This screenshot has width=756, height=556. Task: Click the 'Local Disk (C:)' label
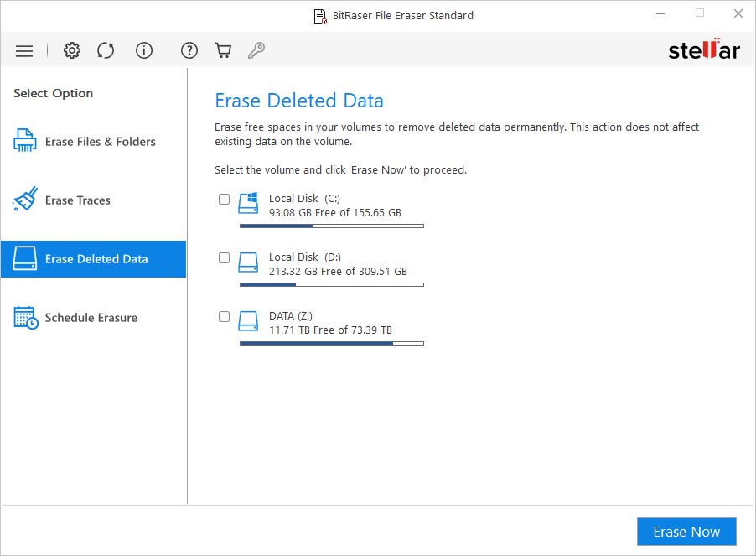point(304,198)
